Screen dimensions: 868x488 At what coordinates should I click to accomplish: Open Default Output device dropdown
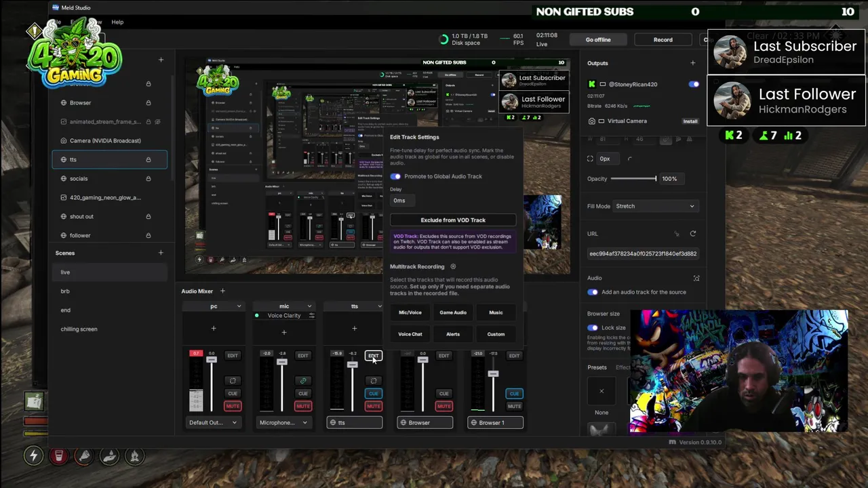pos(214,422)
